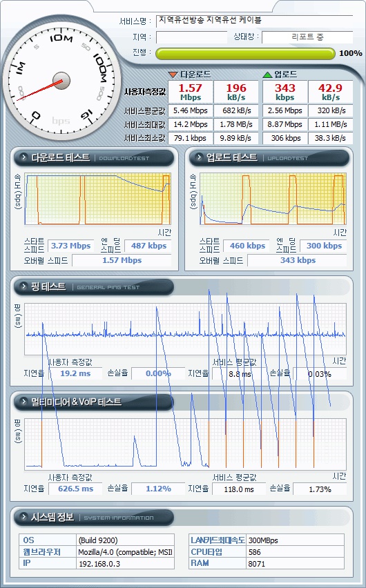Click the CPU타입 586 value
366x588 pixels.
[x=295, y=551]
